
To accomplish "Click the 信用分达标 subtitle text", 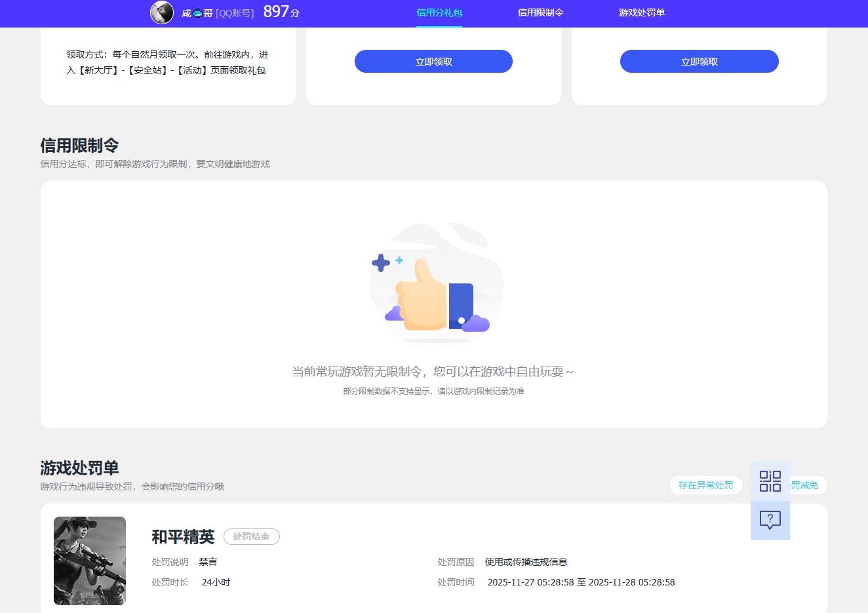I will click(x=155, y=164).
